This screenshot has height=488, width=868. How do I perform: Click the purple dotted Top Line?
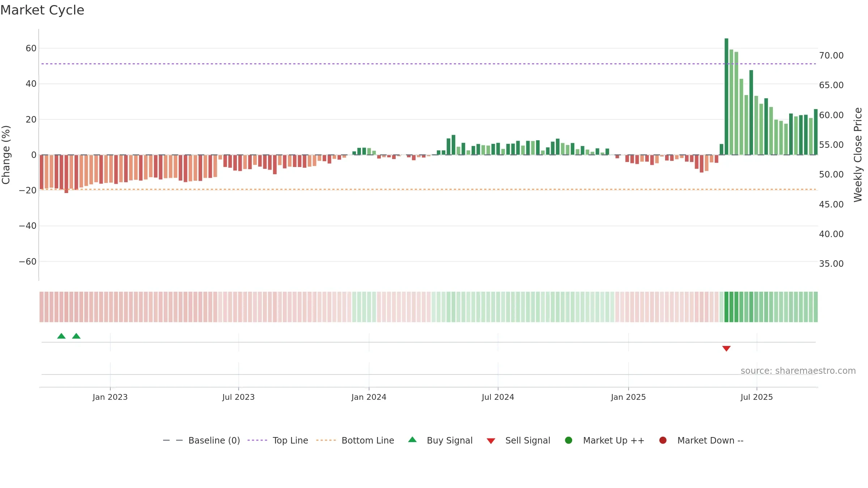click(429, 64)
